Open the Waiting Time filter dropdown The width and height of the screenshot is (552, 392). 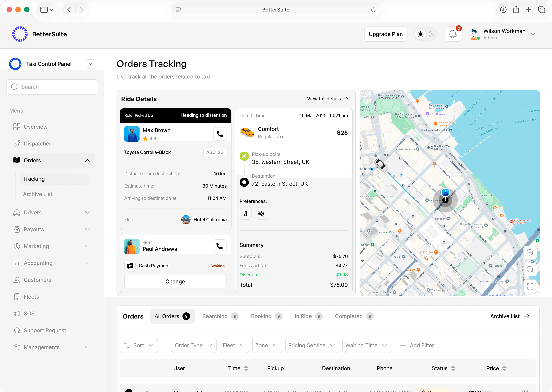[x=366, y=345]
